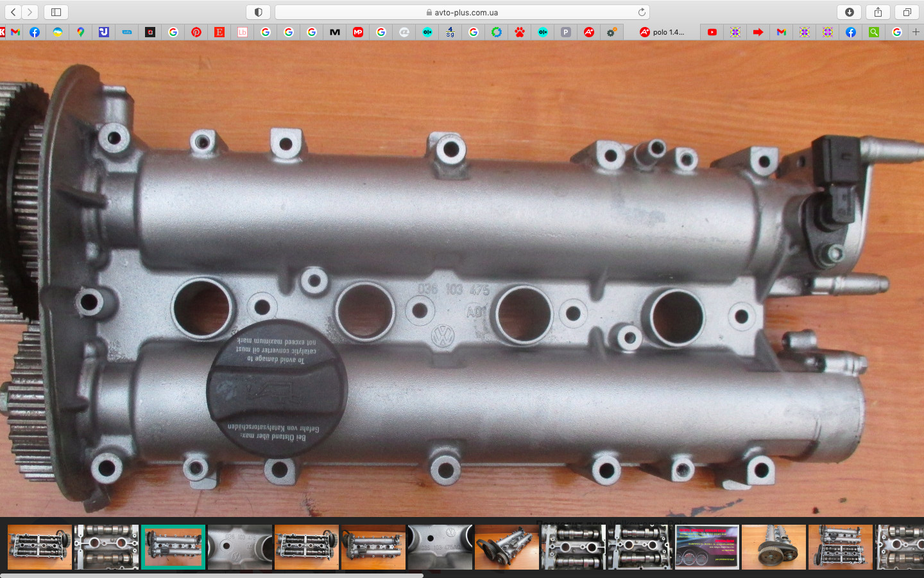
Task: Open the red paw icon tab
Action: [520, 32]
